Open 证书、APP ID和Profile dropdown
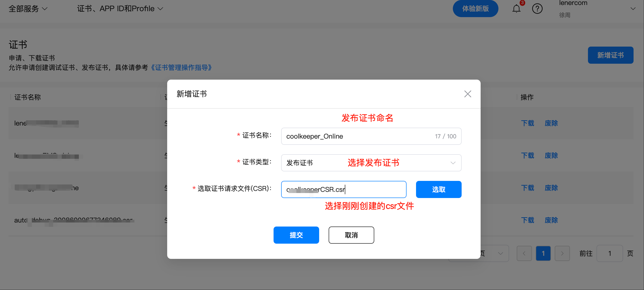 pyautogui.click(x=120, y=9)
